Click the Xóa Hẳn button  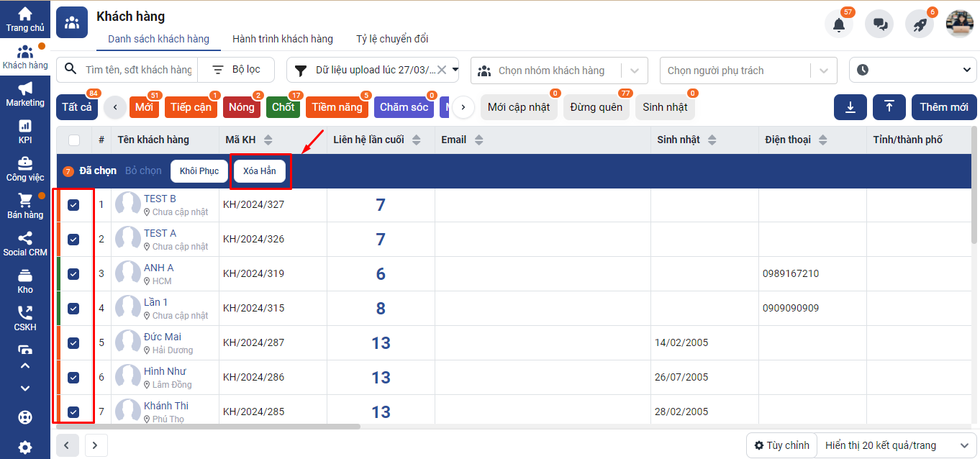pyautogui.click(x=260, y=171)
